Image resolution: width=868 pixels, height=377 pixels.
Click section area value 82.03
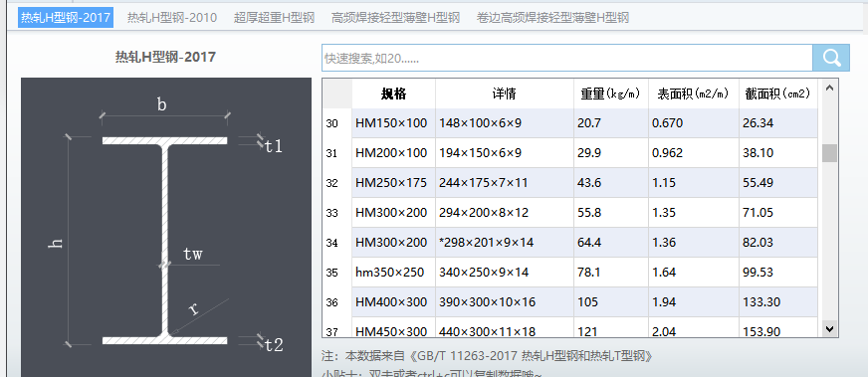point(777,243)
